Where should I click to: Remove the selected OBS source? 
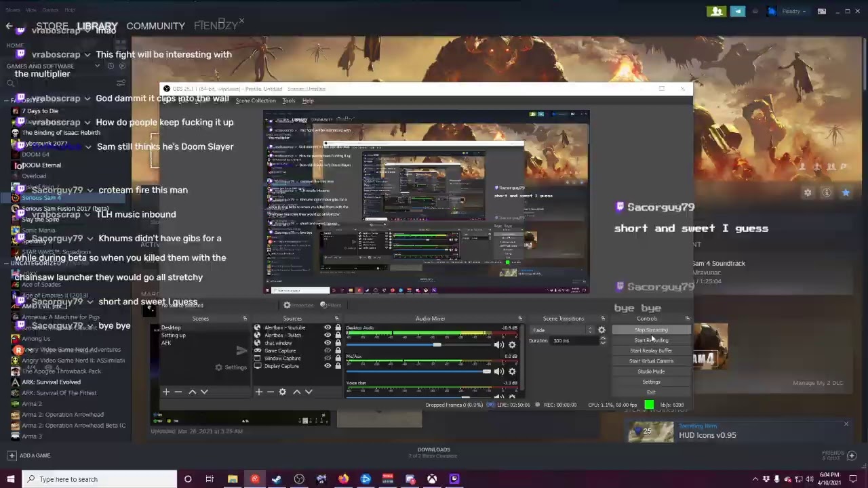(271, 392)
